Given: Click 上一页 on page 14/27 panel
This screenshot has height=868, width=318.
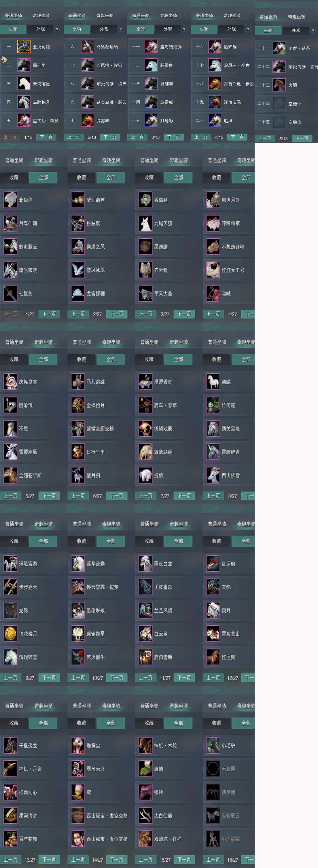Looking at the screenshot, I should (78, 860).
